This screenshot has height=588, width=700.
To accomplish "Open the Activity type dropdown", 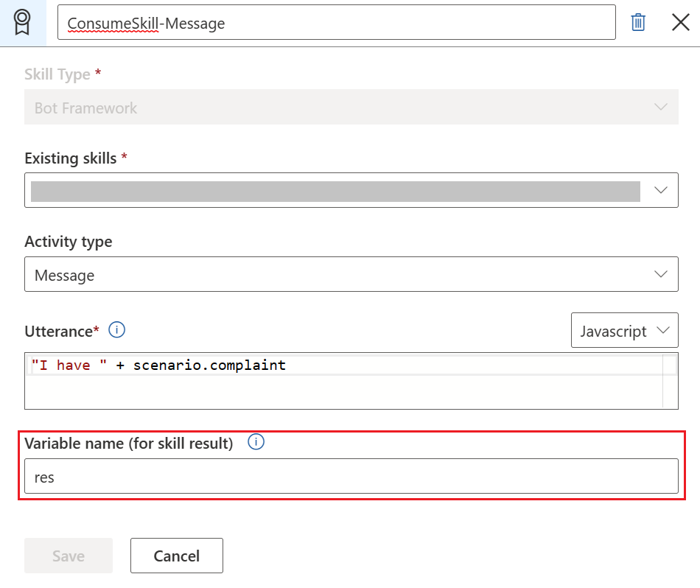I will 661,273.
